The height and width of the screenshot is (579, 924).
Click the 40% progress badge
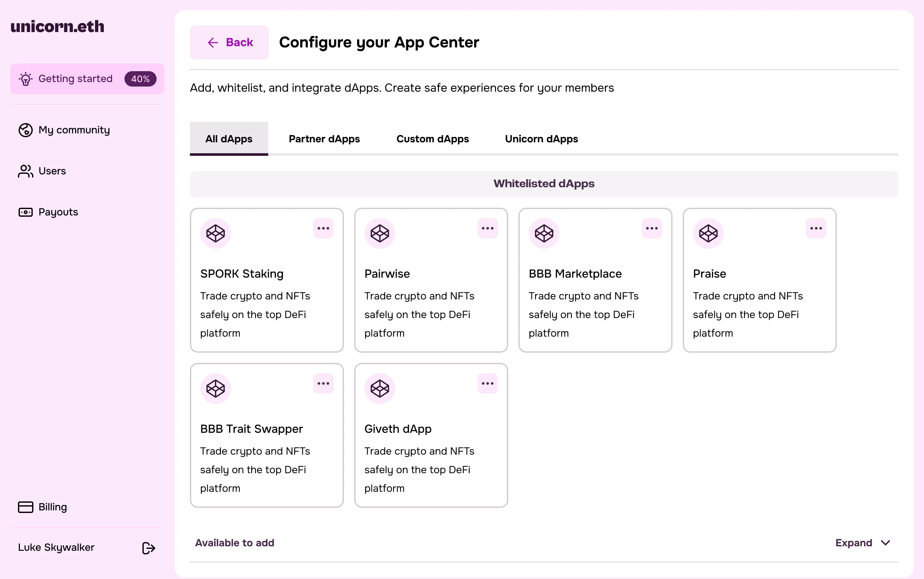(140, 79)
